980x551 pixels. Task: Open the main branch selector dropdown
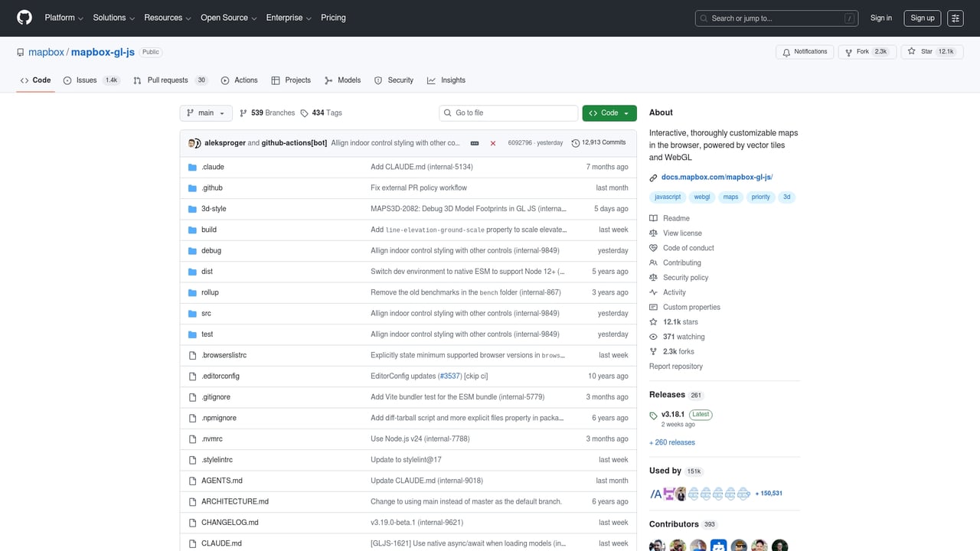(205, 112)
